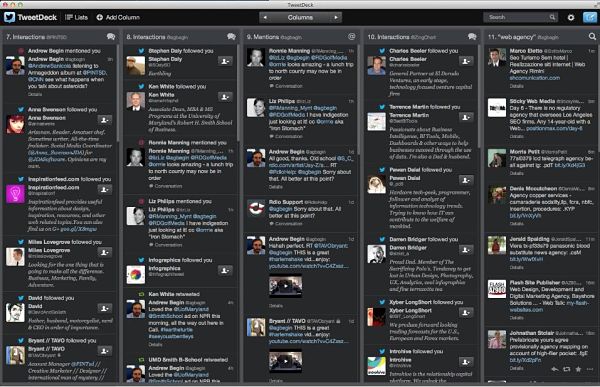
Task: Follow Introhive with follow button
Action: click(x=466, y=362)
